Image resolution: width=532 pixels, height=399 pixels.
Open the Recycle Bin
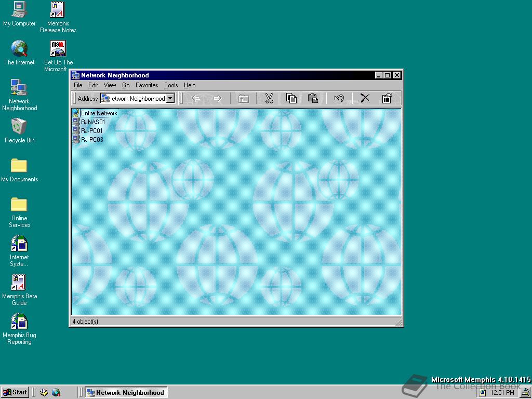pyautogui.click(x=19, y=130)
